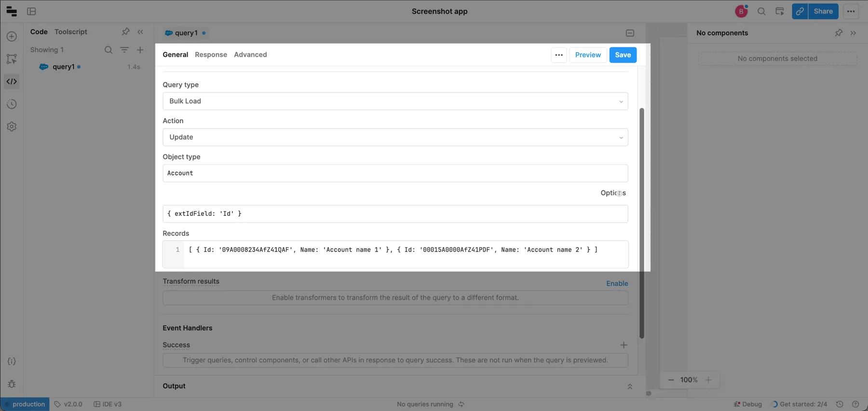The height and width of the screenshot is (411, 868).
Task: Switch to the General tab
Action: (x=176, y=54)
